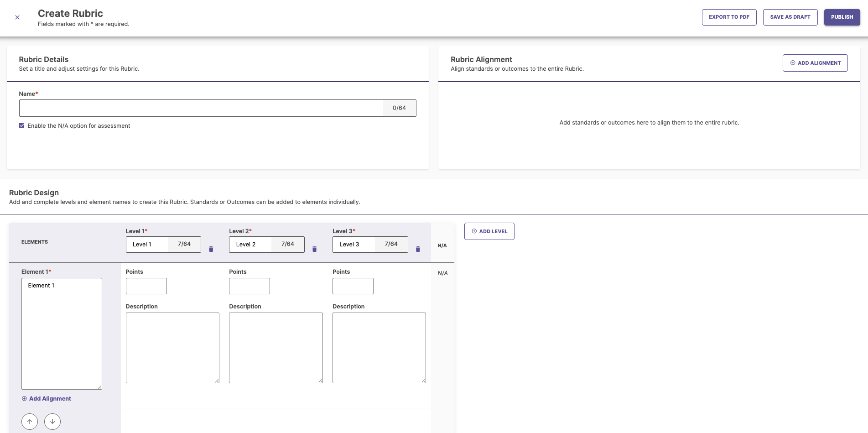Click the 0/64 character counter

click(399, 108)
